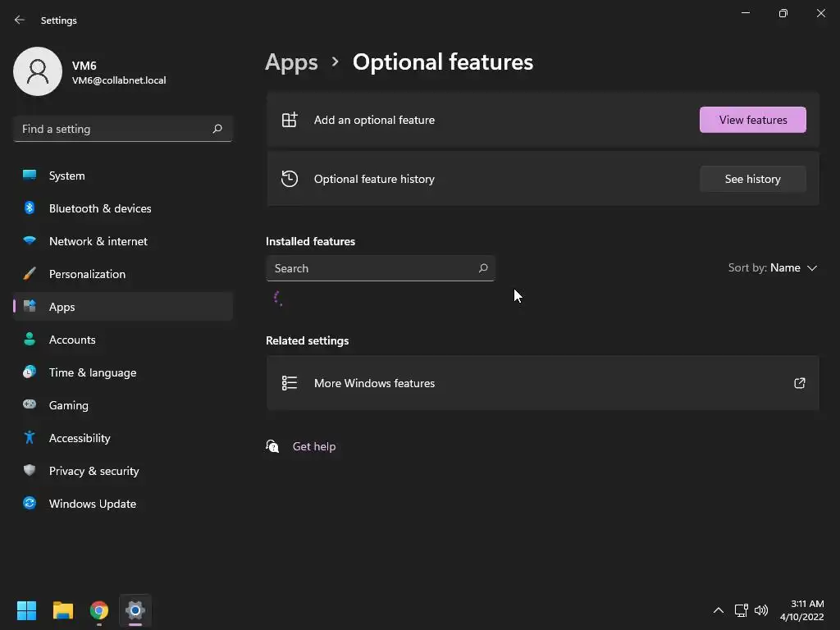Navigate back to Apps breadcrumb
The image size is (840, 630).
(291, 62)
